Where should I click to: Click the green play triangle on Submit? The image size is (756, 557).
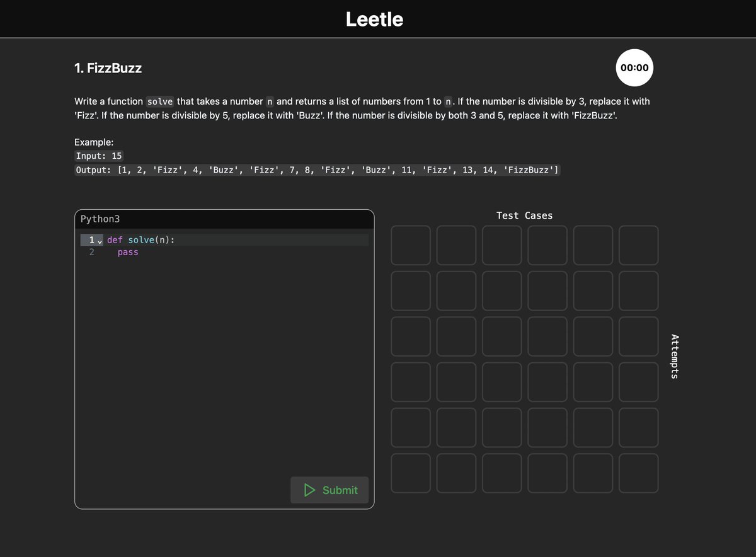point(309,490)
